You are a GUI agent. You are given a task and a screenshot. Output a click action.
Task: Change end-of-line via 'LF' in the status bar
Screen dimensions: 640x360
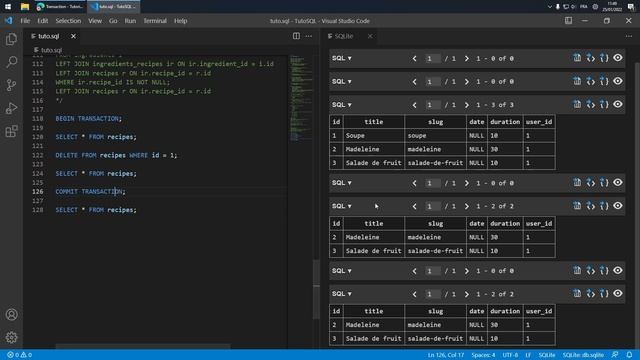point(528,355)
